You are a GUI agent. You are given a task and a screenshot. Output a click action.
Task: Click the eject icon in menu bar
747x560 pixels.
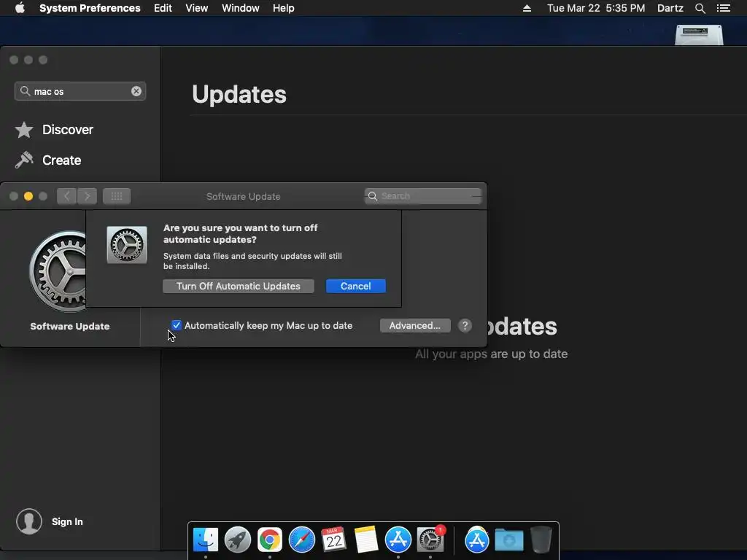(x=527, y=8)
